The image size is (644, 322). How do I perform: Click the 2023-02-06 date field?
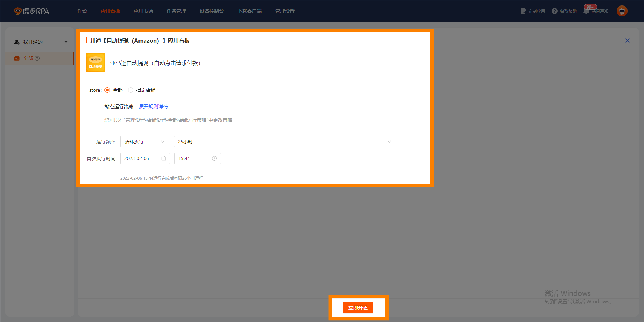click(x=145, y=158)
